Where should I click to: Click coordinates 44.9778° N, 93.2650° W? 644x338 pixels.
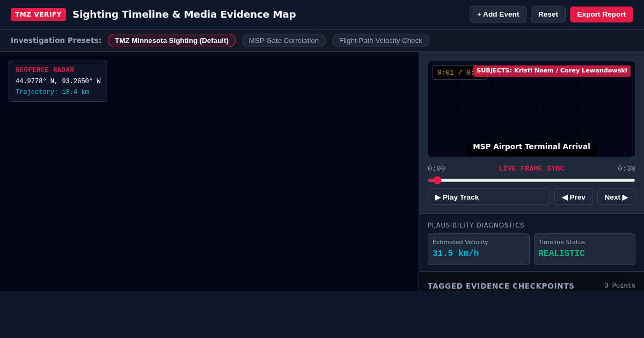coord(58,82)
